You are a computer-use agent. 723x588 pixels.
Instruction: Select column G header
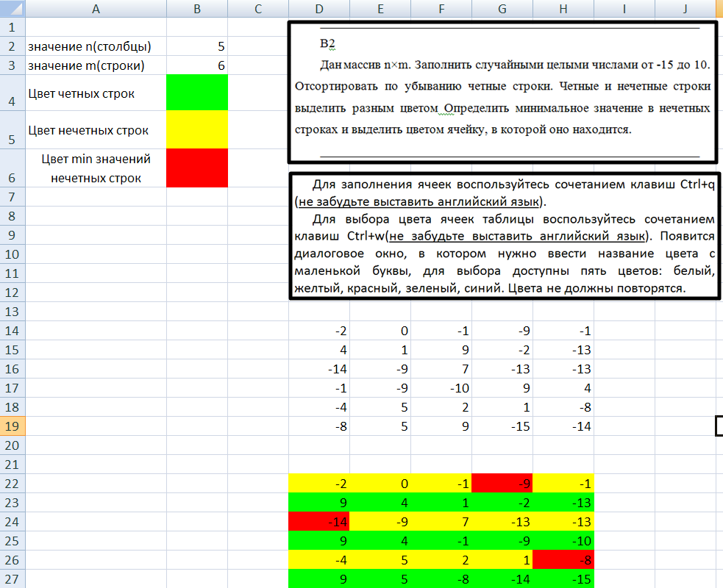pos(502,8)
